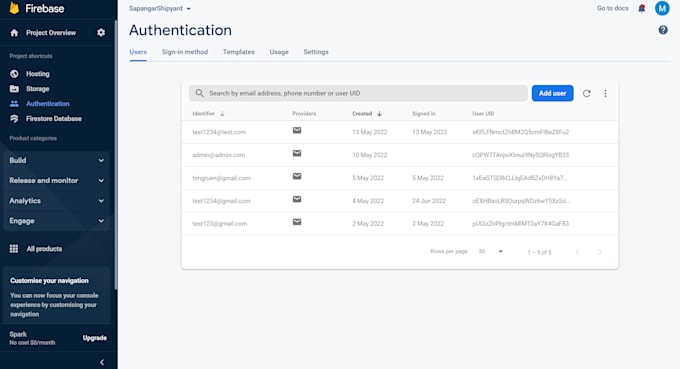Click Authentication in the sidebar
The height and width of the screenshot is (369, 680).
point(48,104)
